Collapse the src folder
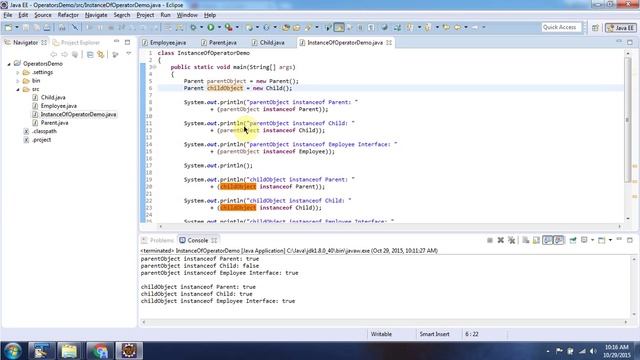This screenshot has height=360, width=640. (18, 89)
